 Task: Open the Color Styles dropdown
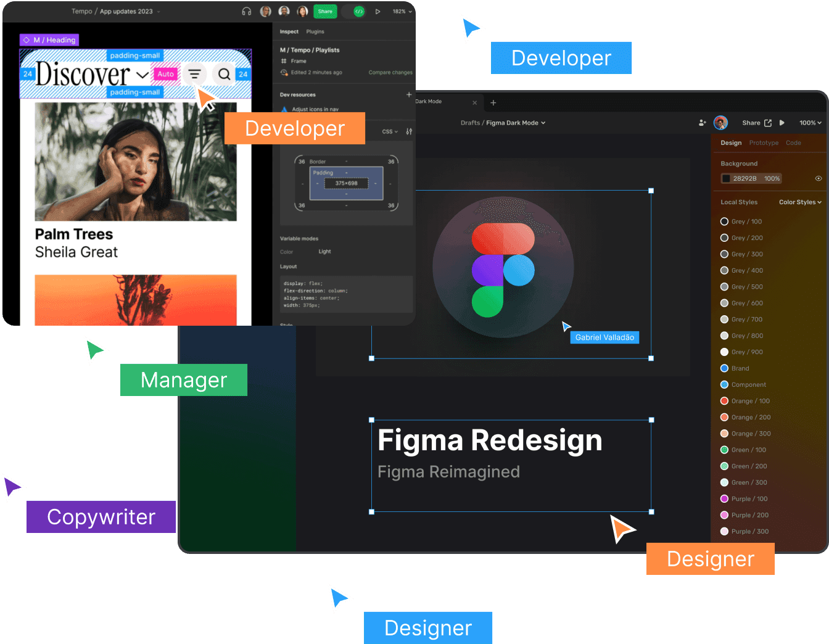coord(800,202)
